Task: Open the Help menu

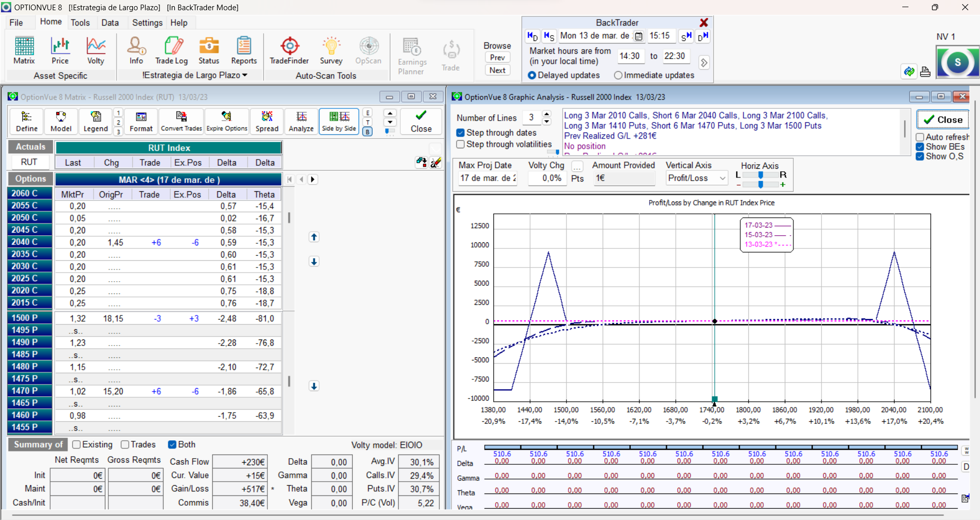Action: (x=179, y=22)
